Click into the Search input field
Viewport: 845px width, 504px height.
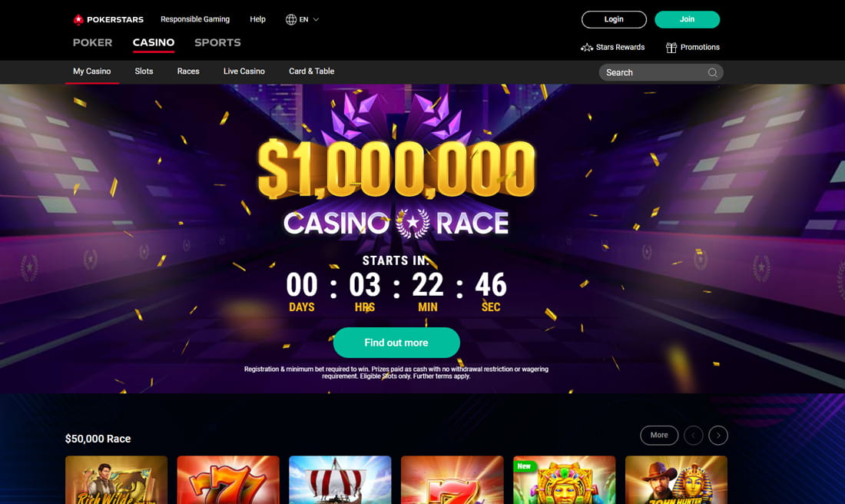pos(661,73)
